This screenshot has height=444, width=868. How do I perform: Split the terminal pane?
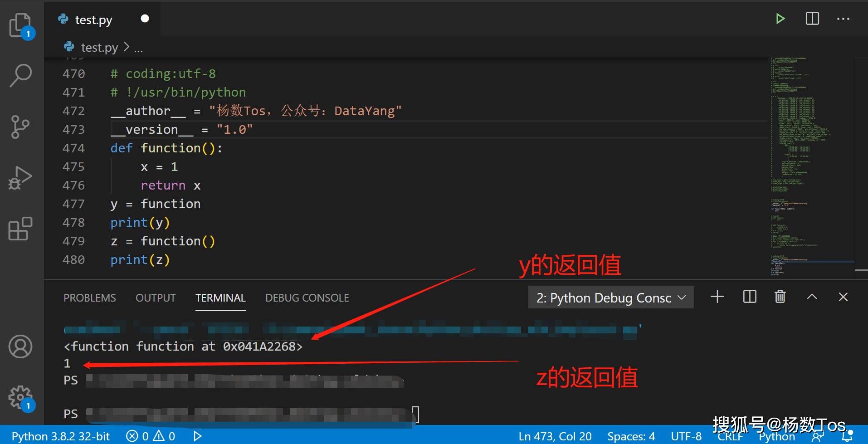(x=750, y=297)
